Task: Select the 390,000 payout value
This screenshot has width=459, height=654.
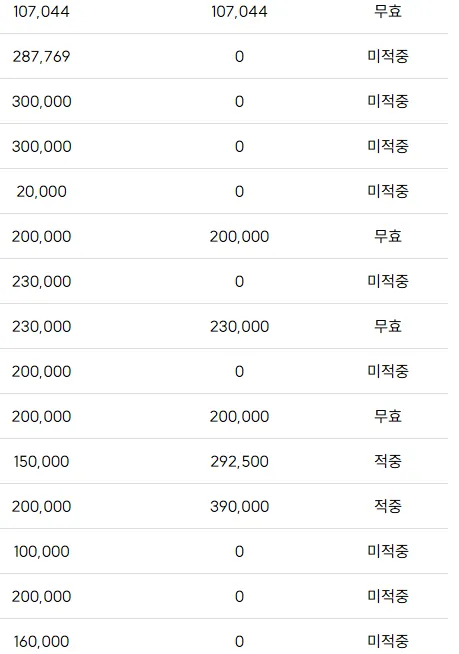Action: [x=240, y=506]
